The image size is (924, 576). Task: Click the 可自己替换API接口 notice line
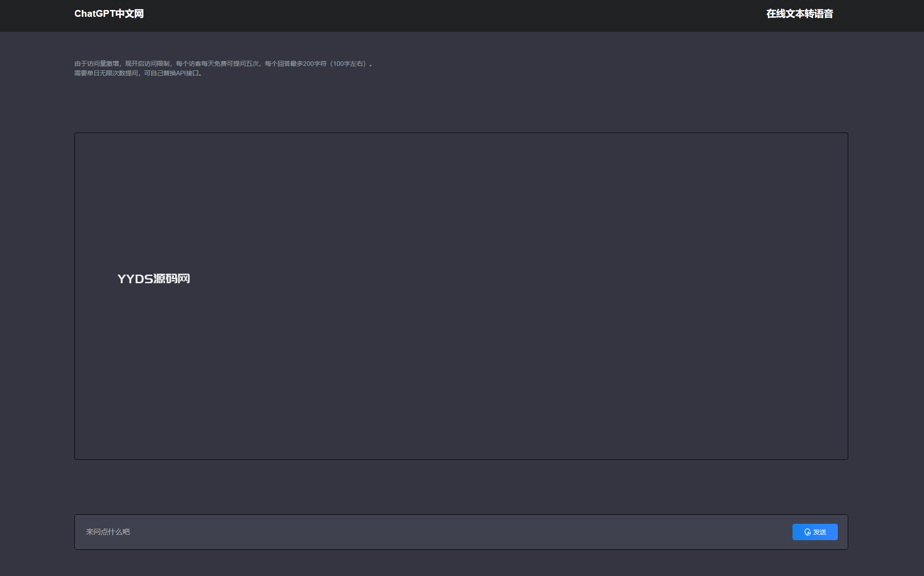(x=173, y=73)
